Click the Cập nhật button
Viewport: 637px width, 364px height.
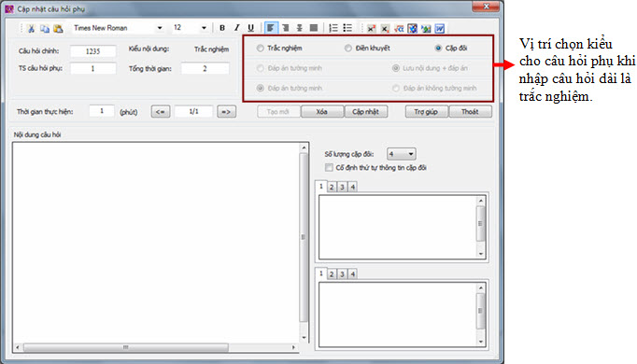(365, 112)
